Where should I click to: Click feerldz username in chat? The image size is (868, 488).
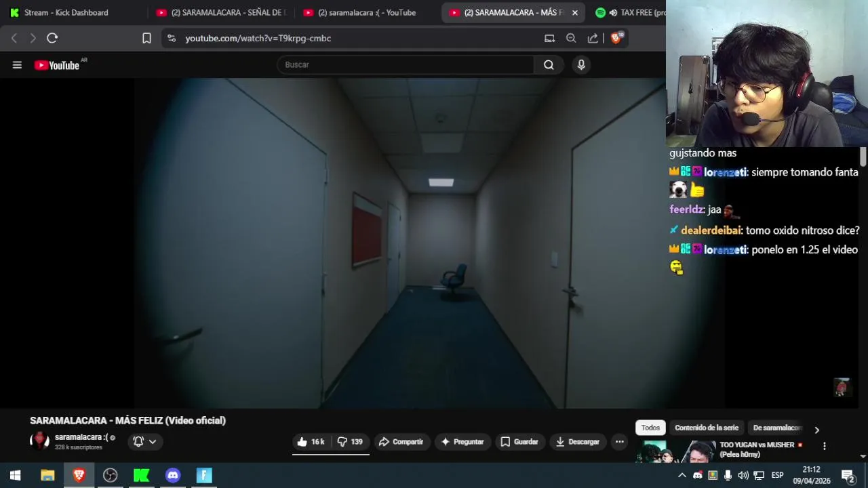pyautogui.click(x=686, y=210)
